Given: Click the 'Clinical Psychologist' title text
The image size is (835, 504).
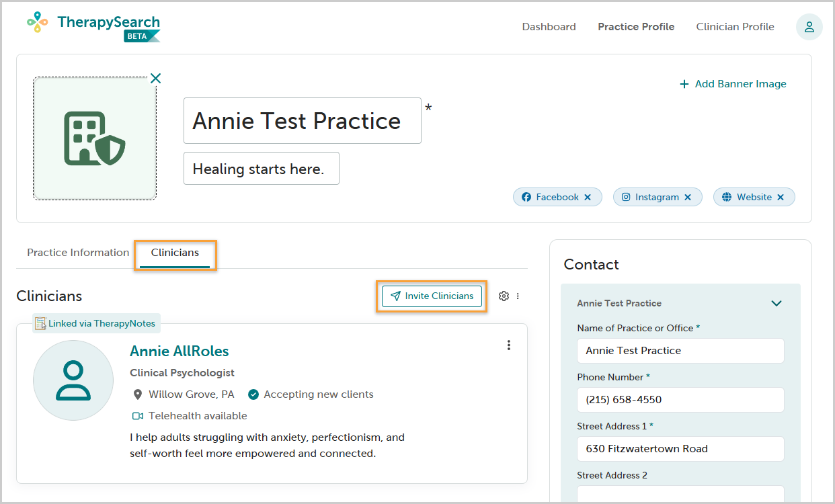Looking at the screenshot, I should click(182, 373).
